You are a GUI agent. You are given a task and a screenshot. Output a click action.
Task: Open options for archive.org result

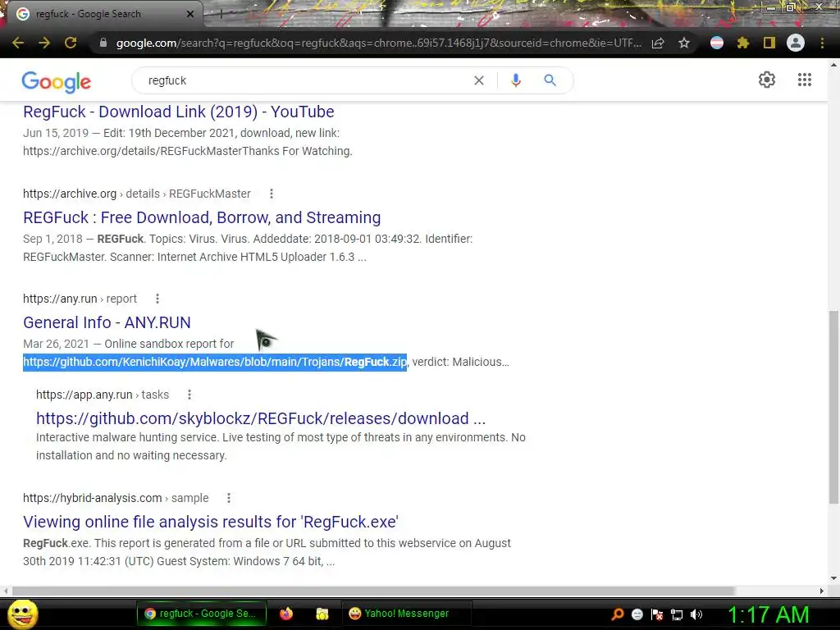tap(272, 194)
